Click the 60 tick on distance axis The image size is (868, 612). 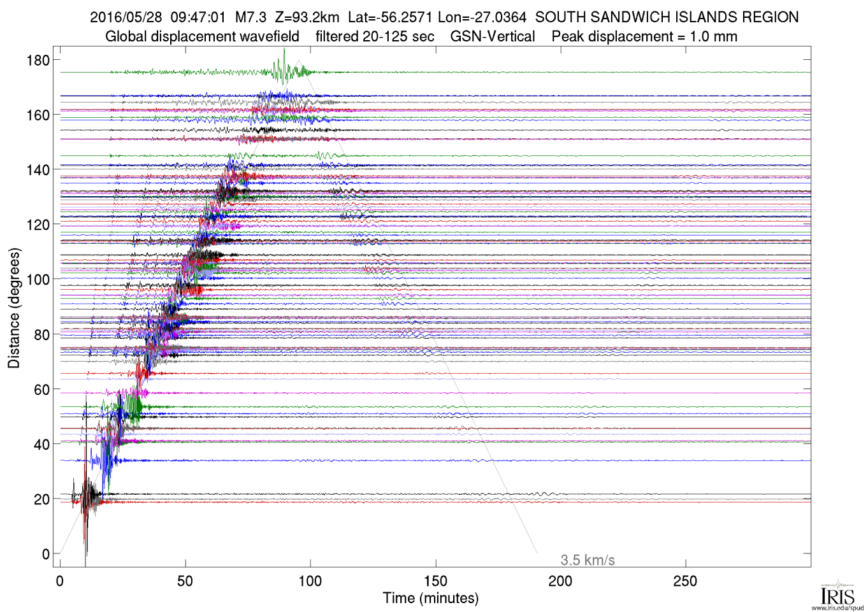tap(41, 390)
